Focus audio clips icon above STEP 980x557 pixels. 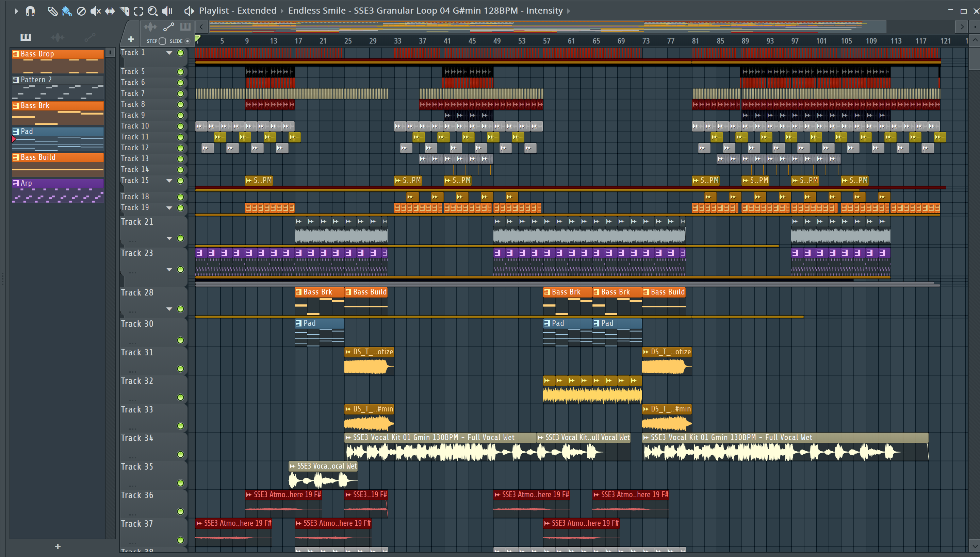(x=150, y=27)
